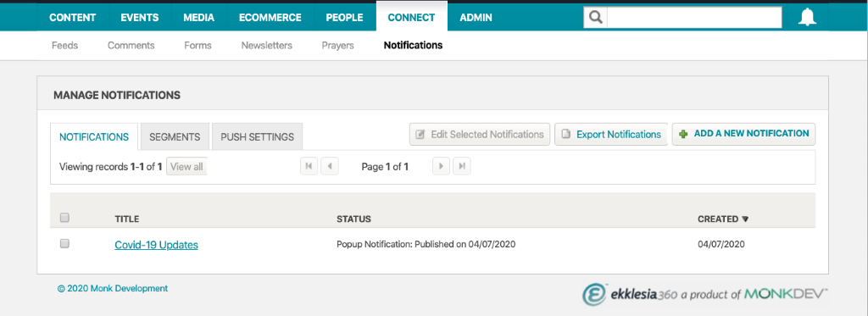Screen dimensions: 868x316
Task: Open the Connect menu
Action: (x=411, y=17)
